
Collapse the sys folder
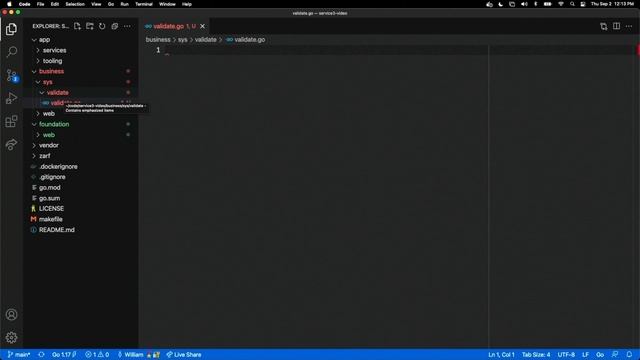tap(81, 82)
